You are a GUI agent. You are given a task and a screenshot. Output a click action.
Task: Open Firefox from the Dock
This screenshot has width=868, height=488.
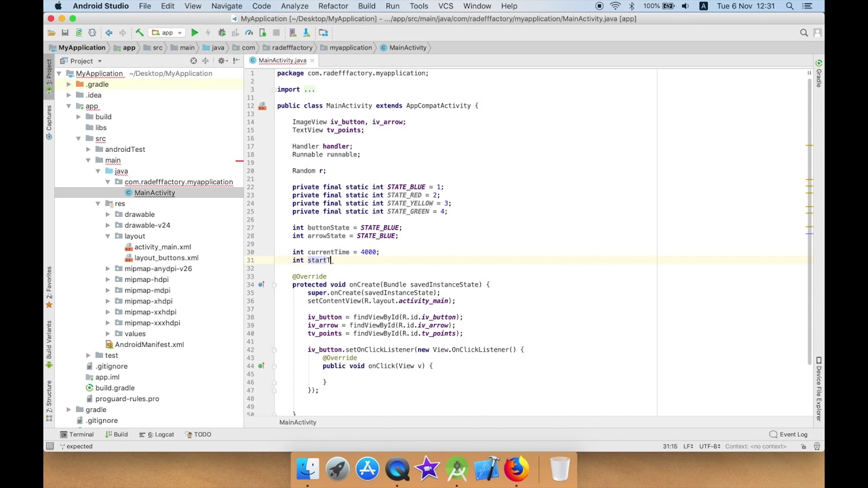pos(517,469)
